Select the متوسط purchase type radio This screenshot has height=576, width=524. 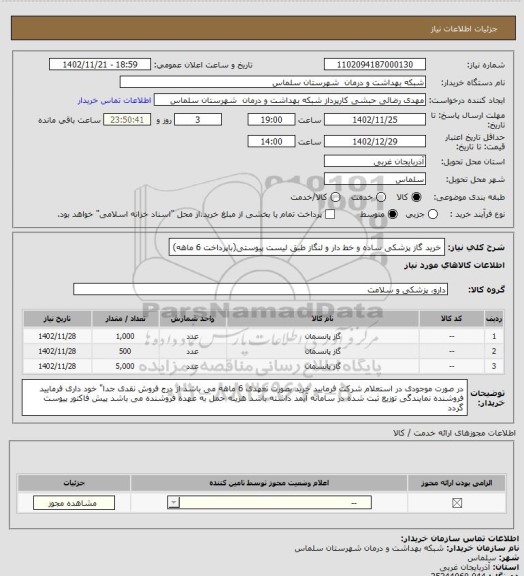point(392,214)
